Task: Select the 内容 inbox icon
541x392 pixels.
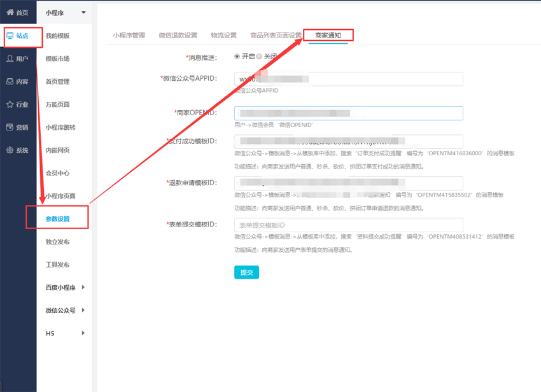Action: 10,81
